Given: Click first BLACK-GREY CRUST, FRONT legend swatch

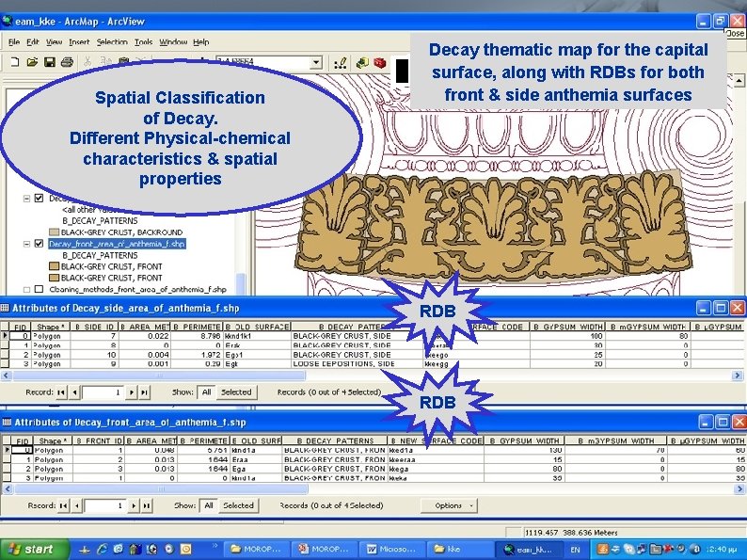Looking at the screenshot, I should point(54,266).
